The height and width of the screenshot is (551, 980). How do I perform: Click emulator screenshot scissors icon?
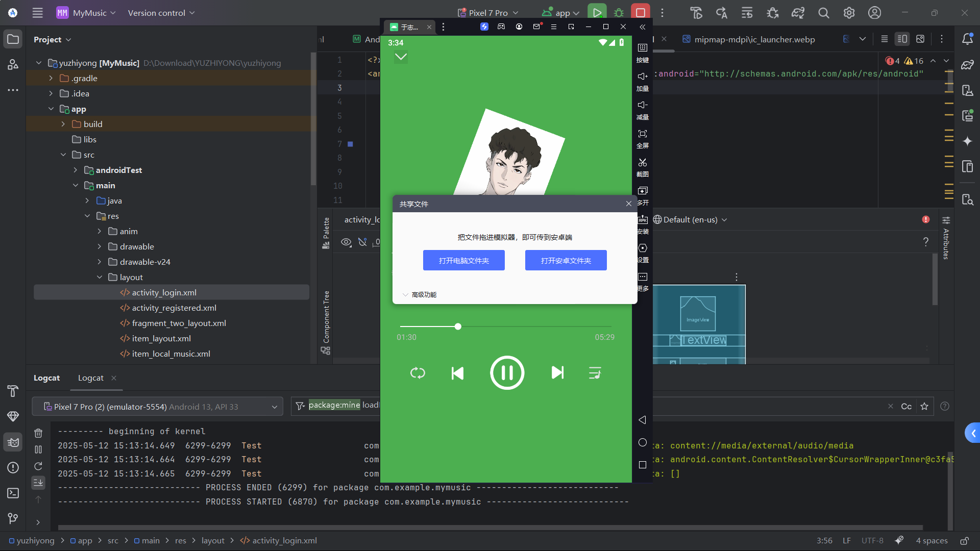pos(642,163)
